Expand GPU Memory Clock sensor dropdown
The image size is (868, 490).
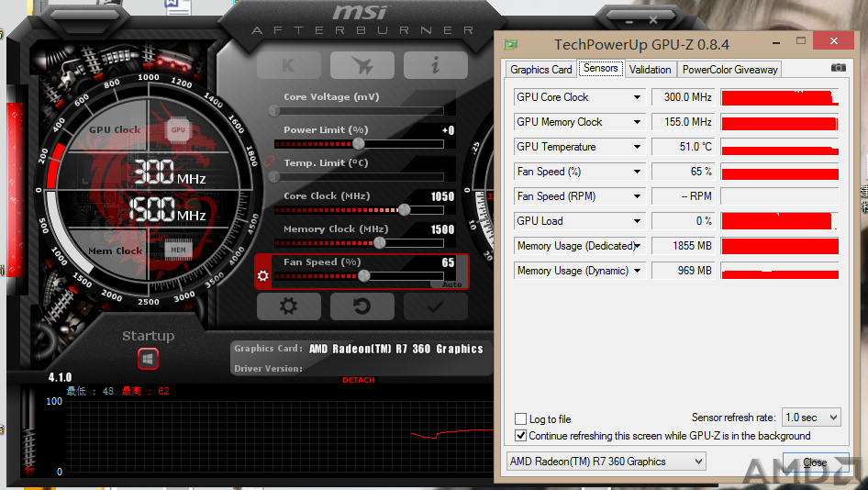tap(637, 122)
